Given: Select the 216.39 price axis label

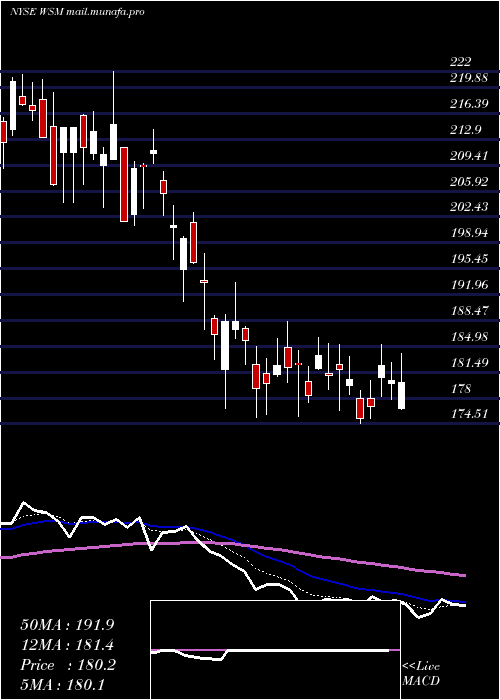Looking at the screenshot, I should coord(469,104).
